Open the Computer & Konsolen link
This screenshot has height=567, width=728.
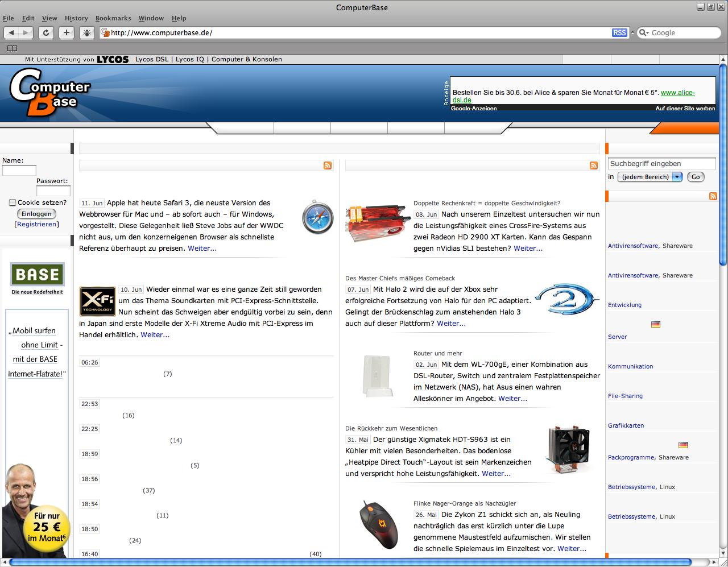pos(247,59)
